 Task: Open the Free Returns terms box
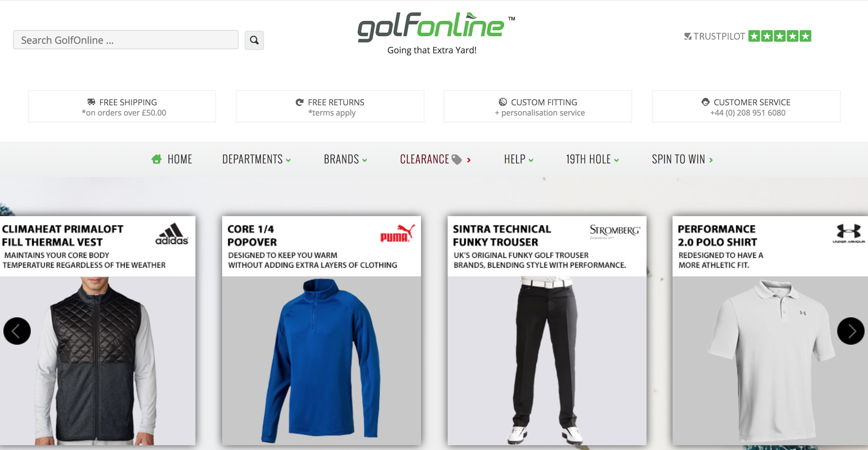point(330,106)
